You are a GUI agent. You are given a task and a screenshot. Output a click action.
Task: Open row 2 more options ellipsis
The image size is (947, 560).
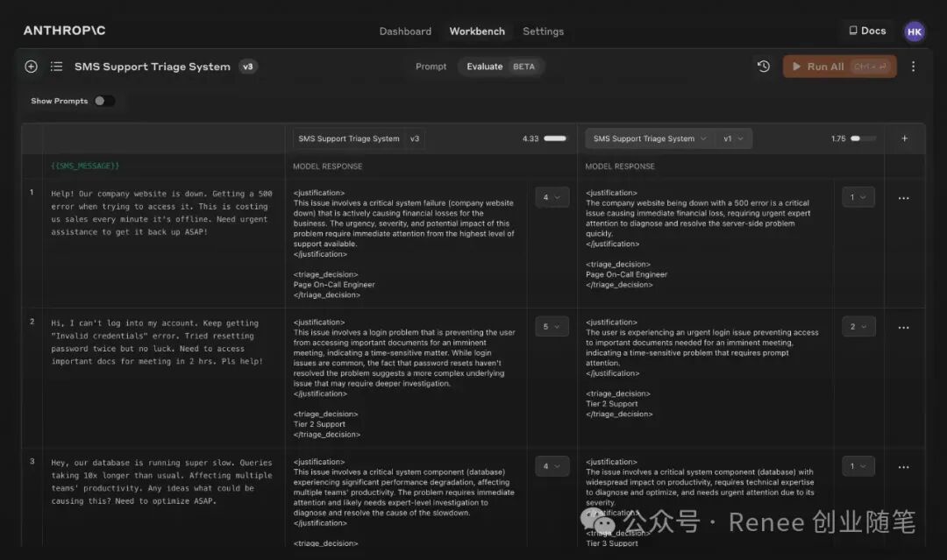[903, 328]
